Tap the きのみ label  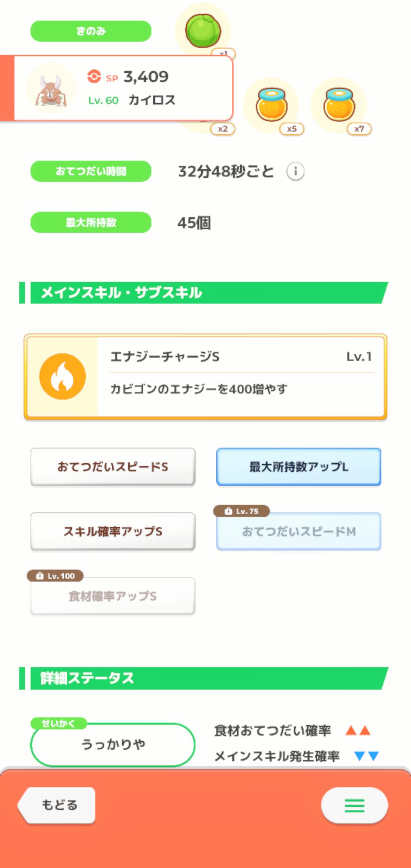(91, 31)
